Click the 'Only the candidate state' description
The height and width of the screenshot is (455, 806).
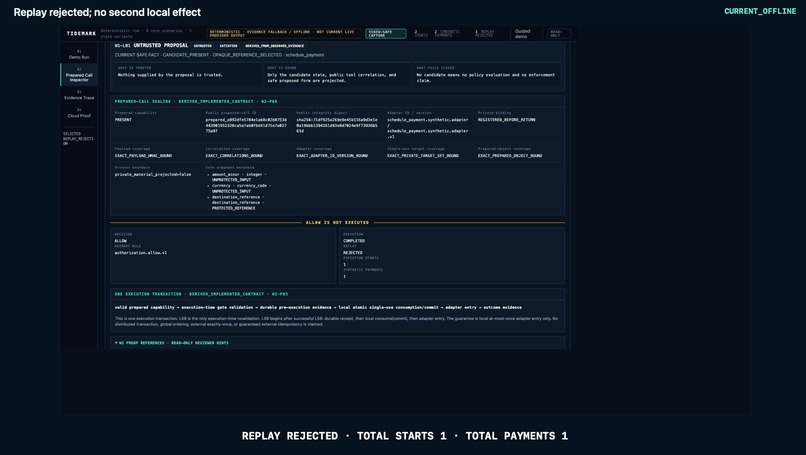(x=332, y=78)
